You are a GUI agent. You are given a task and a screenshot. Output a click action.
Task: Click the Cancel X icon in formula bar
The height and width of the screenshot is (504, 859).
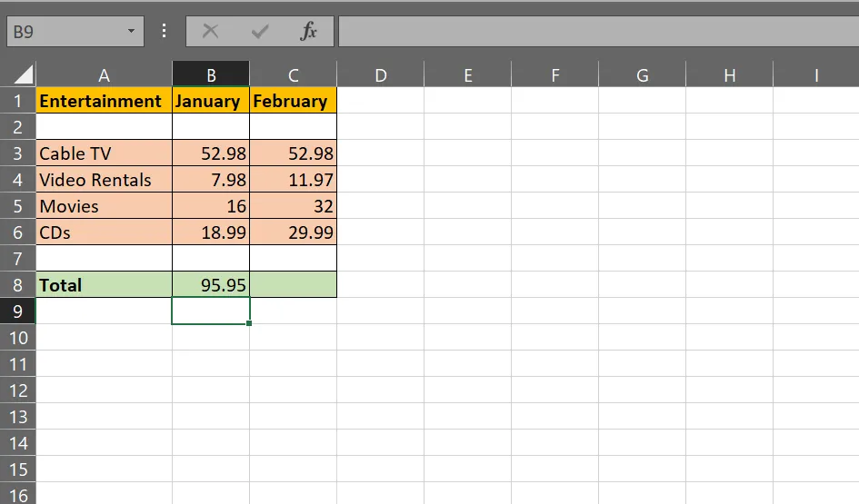point(210,31)
